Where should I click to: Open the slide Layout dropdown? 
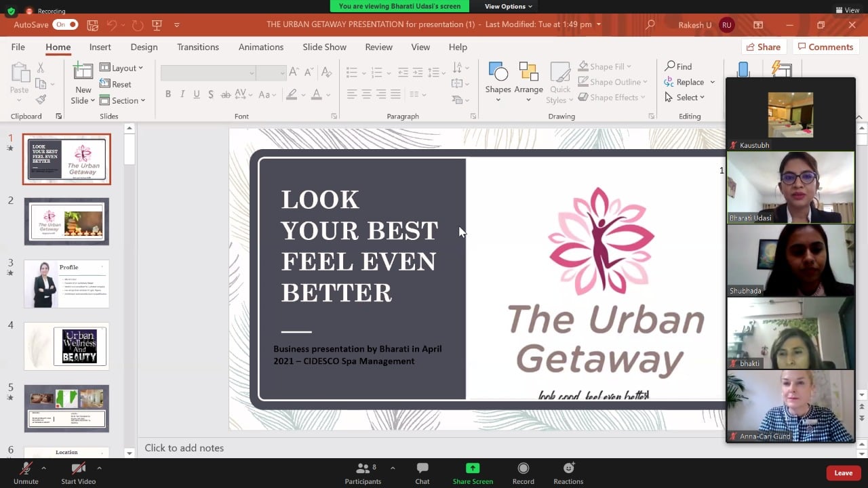pyautogui.click(x=122, y=68)
